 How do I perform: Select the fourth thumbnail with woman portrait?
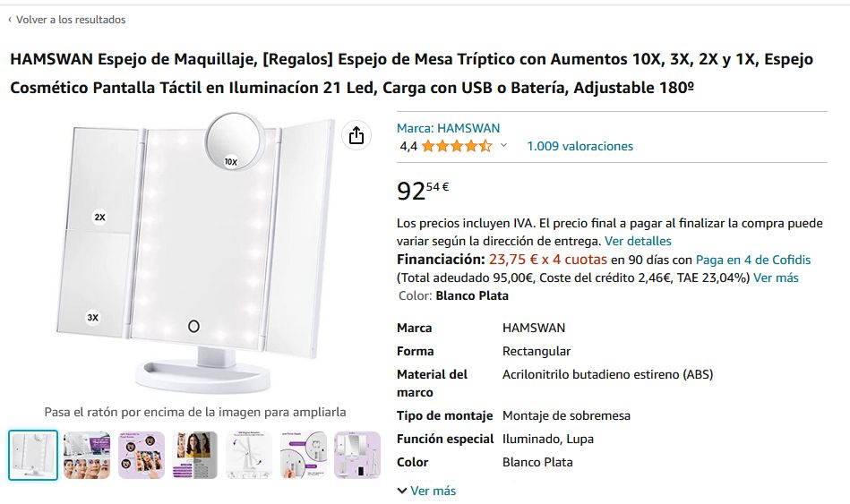(x=195, y=456)
